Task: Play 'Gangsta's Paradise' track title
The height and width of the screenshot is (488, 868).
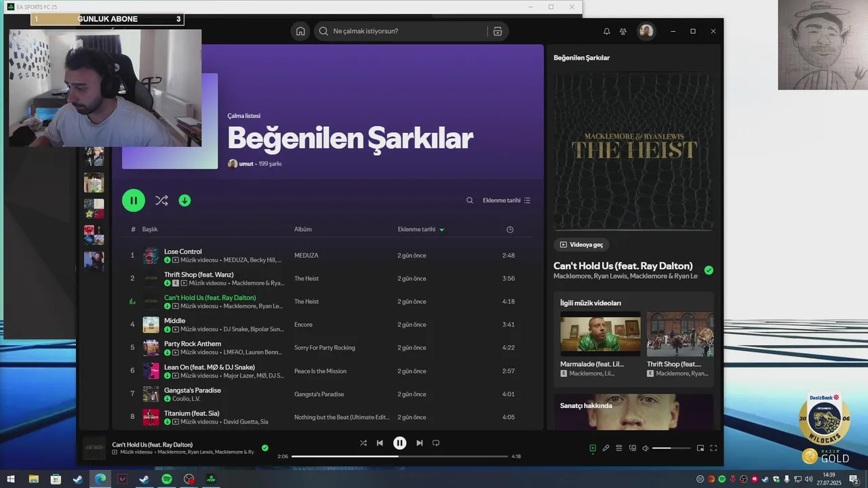Action: pyautogui.click(x=193, y=390)
